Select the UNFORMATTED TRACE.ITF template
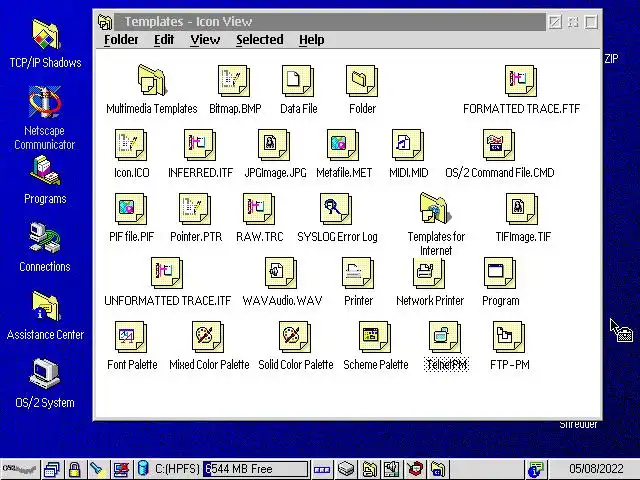 pyautogui.click(x=167, y=273)
